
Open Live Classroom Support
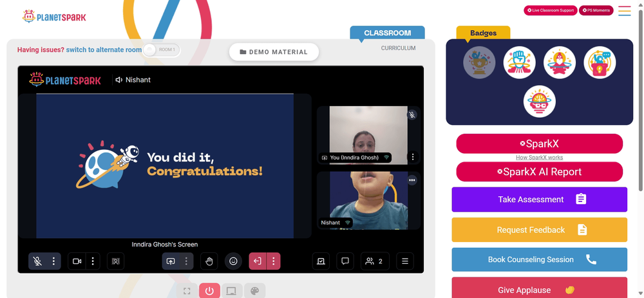(551, 10)
